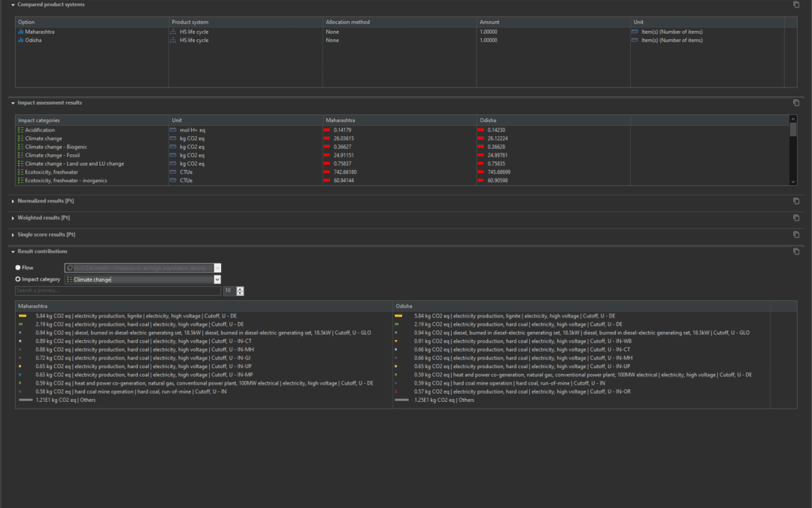This screenshot has width=812, height=508.
Task: Click the copy icon for Weighted results
Action: pyautogui.click(x=796, y=217)
